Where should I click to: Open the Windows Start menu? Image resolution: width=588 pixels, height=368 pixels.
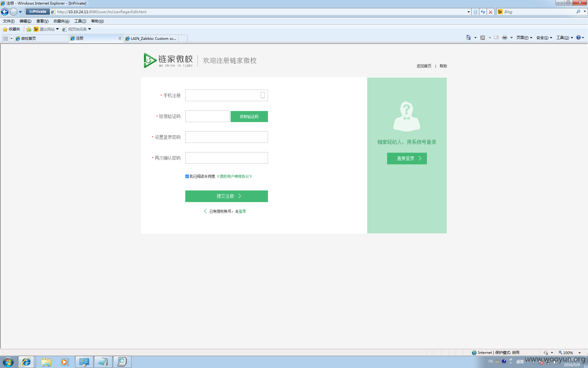tap(8, 362)
